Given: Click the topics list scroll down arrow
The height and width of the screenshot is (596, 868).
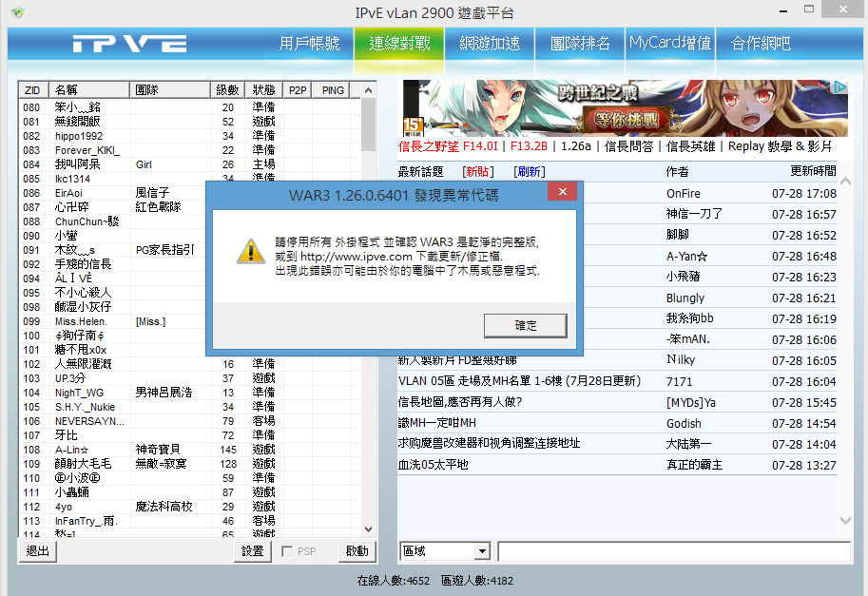Looking at the screenshot, I should coord(845,520).
